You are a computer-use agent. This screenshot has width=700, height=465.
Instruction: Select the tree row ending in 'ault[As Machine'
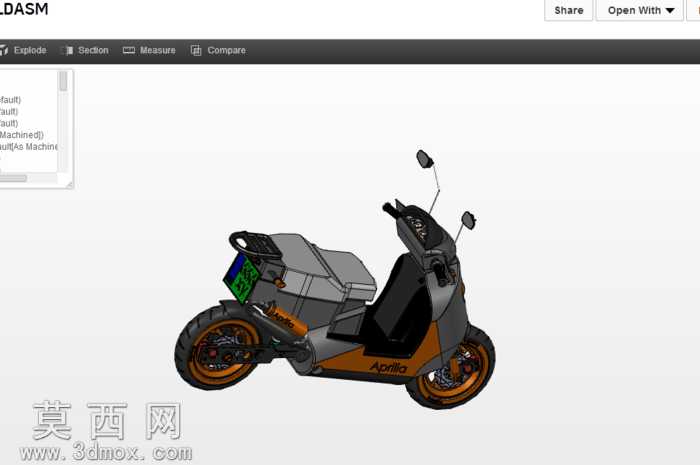[x=29, y=146]
